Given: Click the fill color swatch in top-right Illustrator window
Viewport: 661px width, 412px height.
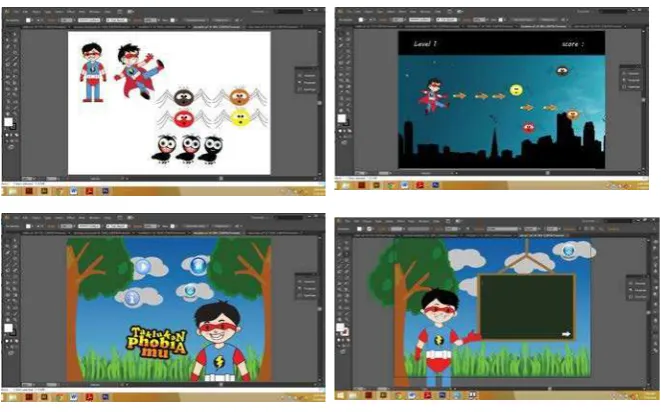Looking at the screenshot, I should [341, 118].
